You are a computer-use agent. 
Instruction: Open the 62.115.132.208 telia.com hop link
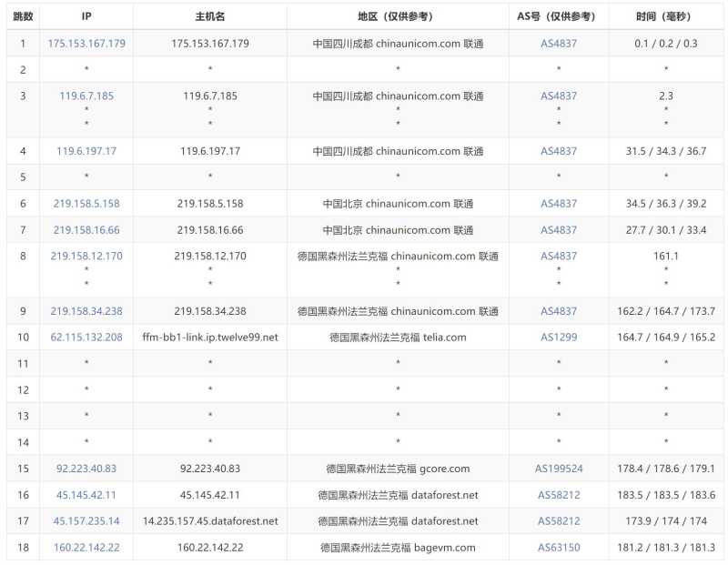pos(86,337)
